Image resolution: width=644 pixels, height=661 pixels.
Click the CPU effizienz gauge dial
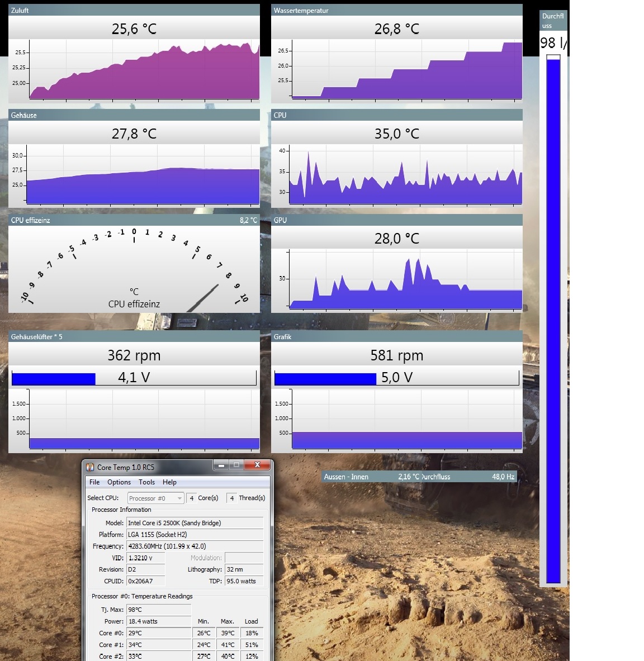click(134, 269)
